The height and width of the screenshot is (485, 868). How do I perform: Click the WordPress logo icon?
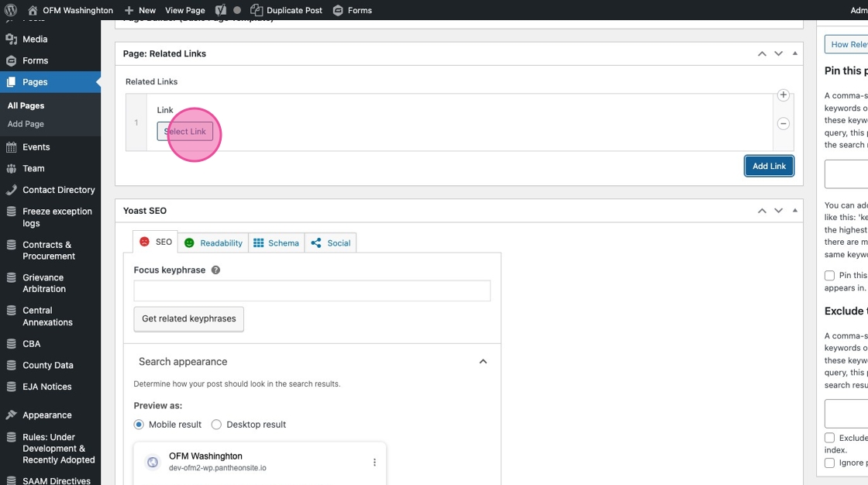tap(11, 10)
